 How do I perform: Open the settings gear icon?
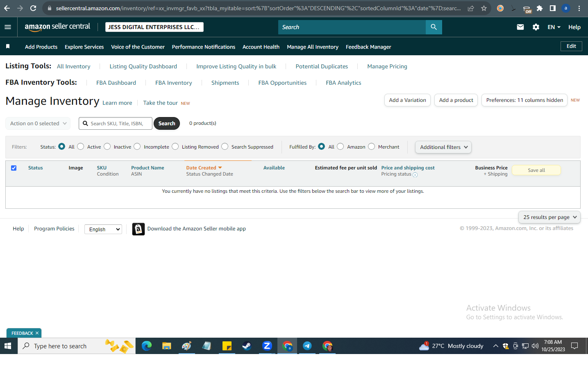coord(536,27)
